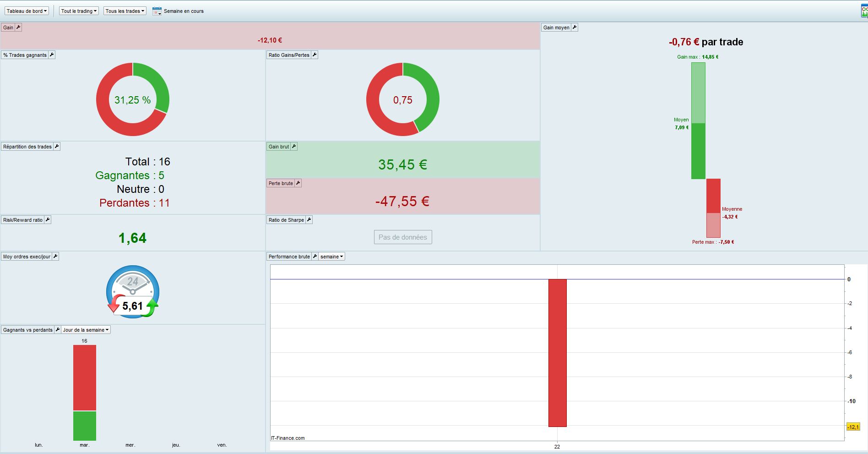Image resolution: width=868 pixels, height=454 pixels.
Task: Click the 1,64 Risk/Reward value
Action: click(133, 238)
